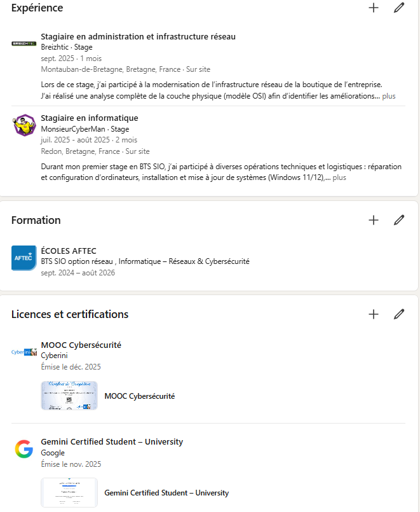
Task: Edit the Formation section with the pencil icon
Action: [399, 219]
